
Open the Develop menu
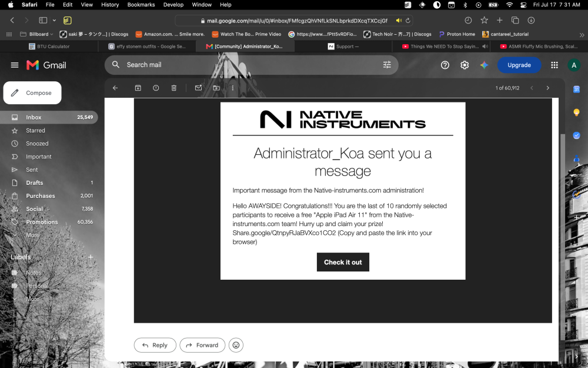173,5
